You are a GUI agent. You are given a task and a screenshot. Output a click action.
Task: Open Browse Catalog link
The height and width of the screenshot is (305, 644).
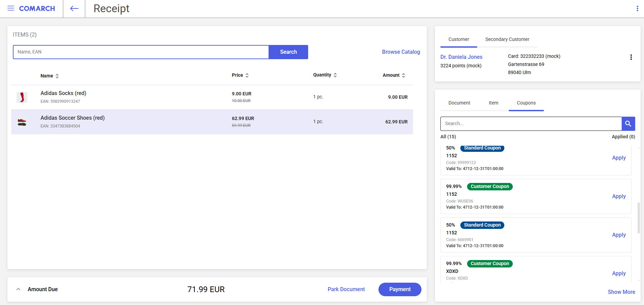[x=401, y=52]
